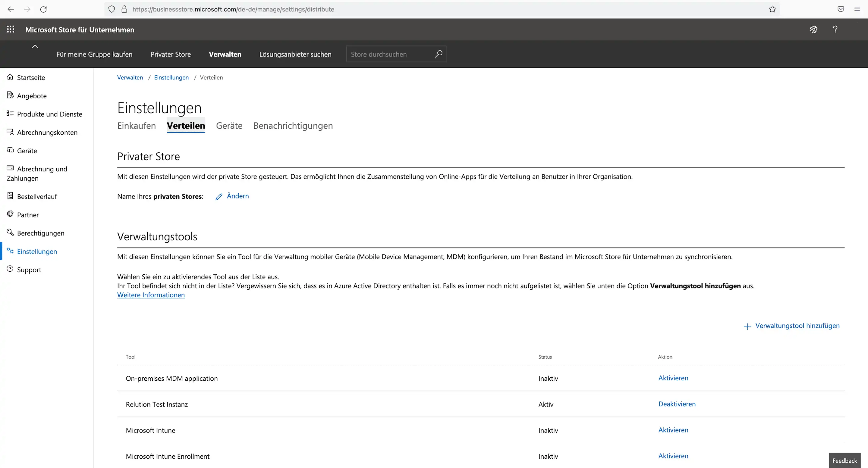Click the Support sidebar icon
This screenshot has width=868, height=468.
point(10,269)
